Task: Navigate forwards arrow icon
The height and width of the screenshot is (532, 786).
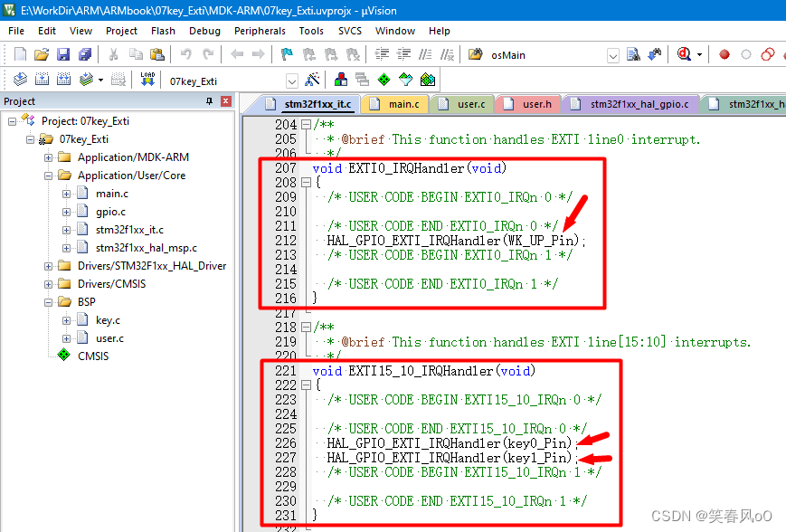Action: 258,54
